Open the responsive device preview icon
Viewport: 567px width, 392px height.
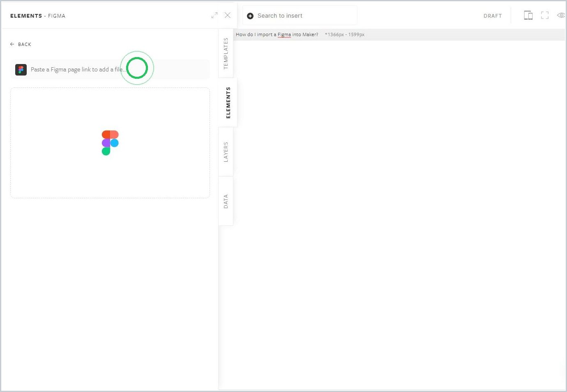(528, 16)
